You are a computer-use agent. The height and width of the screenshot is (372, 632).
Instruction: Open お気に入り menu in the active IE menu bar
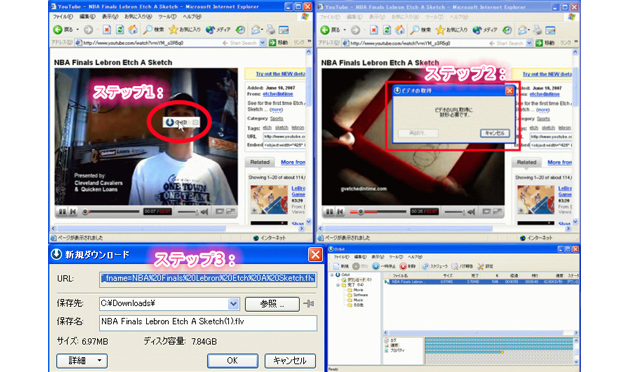click(x=138, y=17)
